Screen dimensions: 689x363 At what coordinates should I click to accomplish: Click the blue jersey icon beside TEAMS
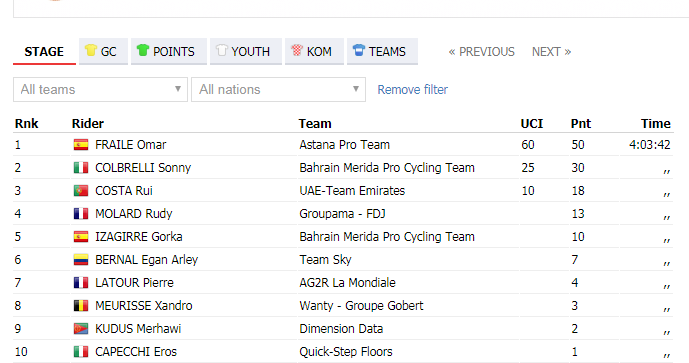[359, 50]
